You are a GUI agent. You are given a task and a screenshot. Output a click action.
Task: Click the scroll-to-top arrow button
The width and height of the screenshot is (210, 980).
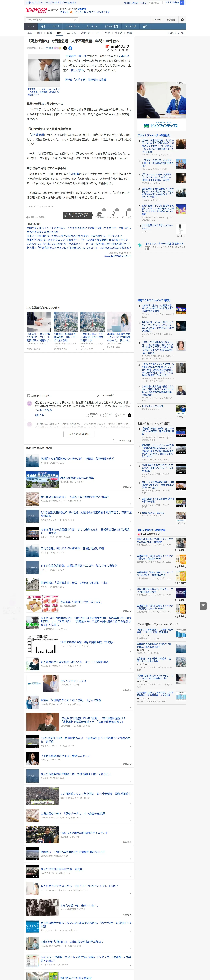pyautogui.click(x=203, y=606)
